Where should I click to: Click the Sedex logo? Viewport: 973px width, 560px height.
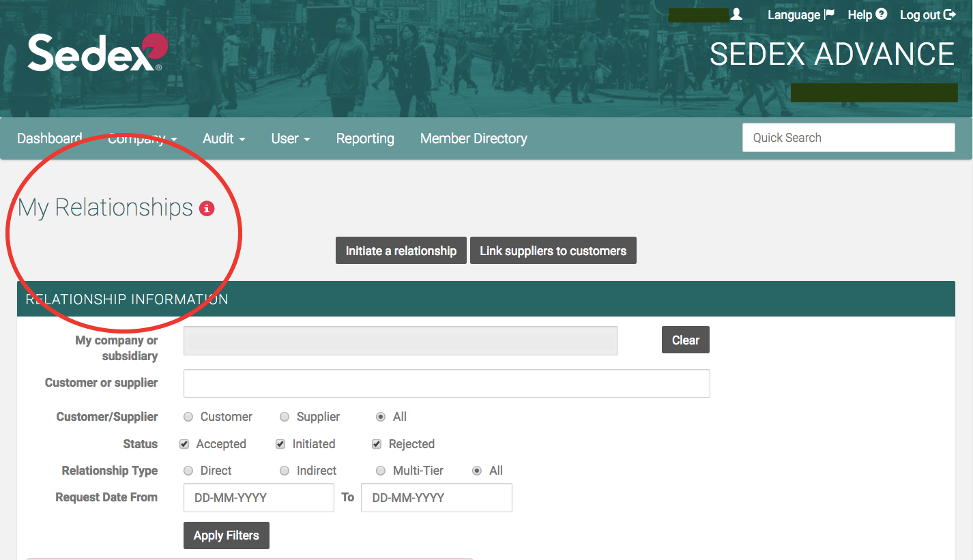coord(98,53)
